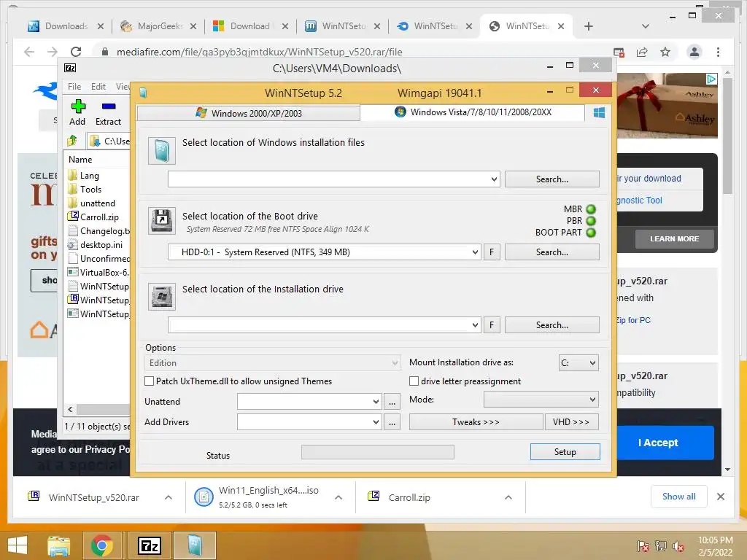Click the WinNTSetup taskbar icon
The image size is (747, 560).
pos(195,545)
